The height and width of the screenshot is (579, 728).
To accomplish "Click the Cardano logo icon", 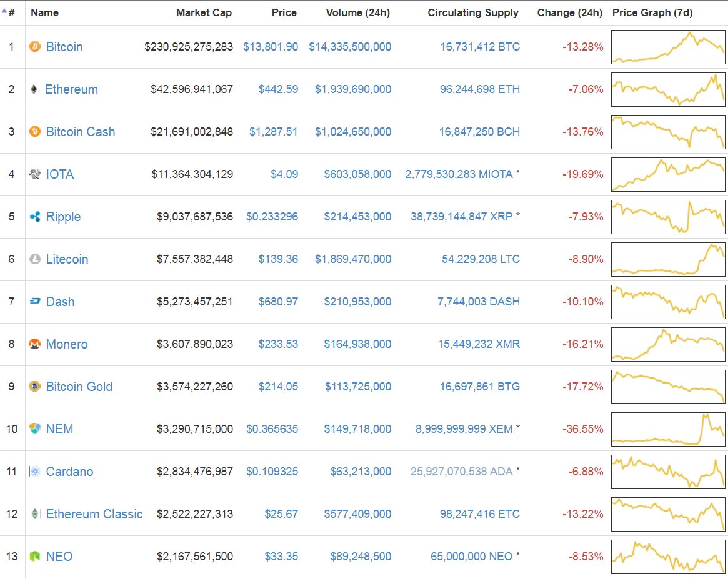I will coord(35,472).
